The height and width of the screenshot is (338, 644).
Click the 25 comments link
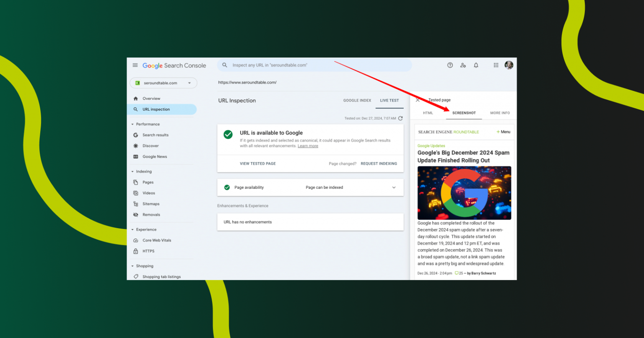459,273
